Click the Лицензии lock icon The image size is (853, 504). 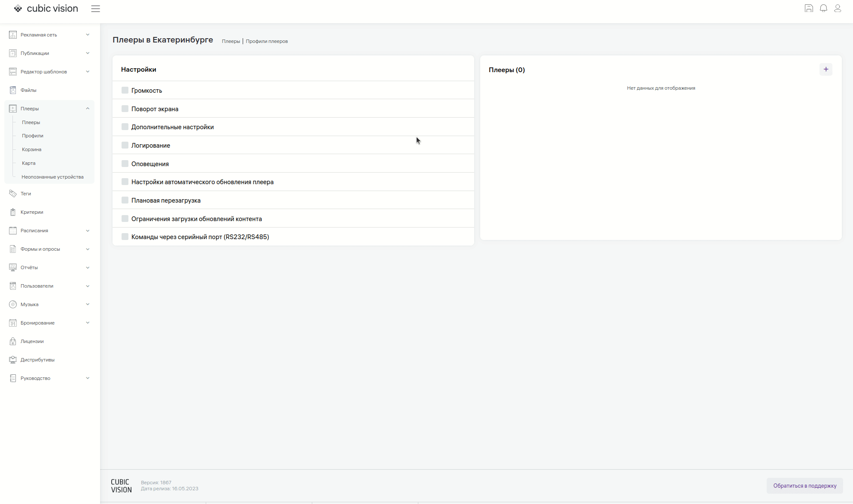click(x=13, y=341)
